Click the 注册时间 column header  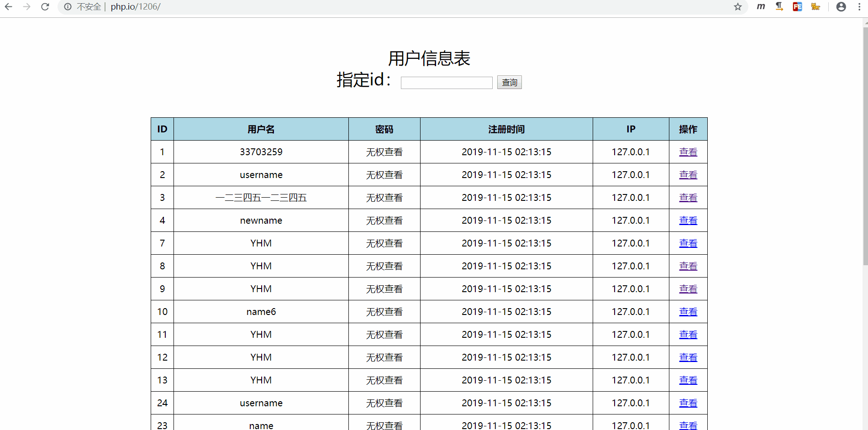506,129
